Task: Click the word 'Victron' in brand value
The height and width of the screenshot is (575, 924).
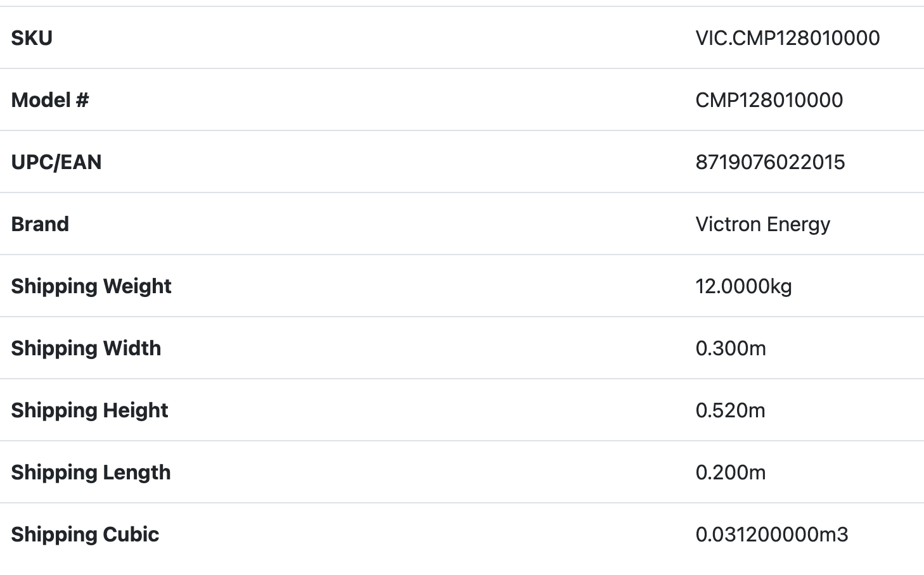Action: (x=728, y=224)
